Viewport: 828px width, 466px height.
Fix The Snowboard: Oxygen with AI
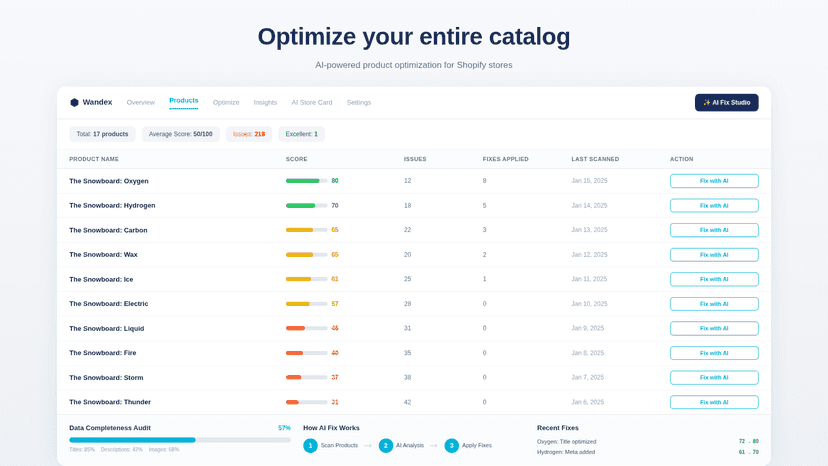coord(714,181)
